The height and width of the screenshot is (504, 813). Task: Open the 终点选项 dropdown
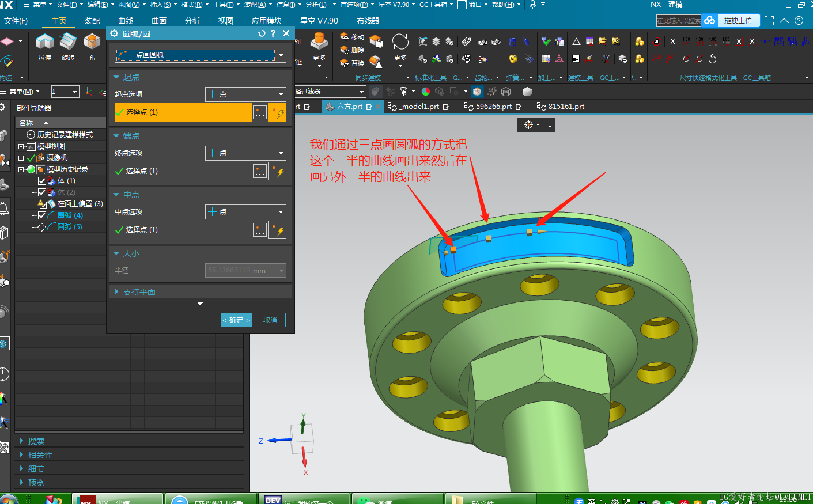point(245,153)
